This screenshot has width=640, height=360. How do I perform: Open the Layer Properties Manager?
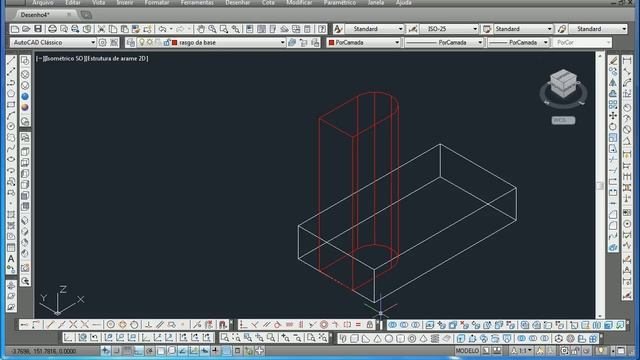[x=131, y=42]
